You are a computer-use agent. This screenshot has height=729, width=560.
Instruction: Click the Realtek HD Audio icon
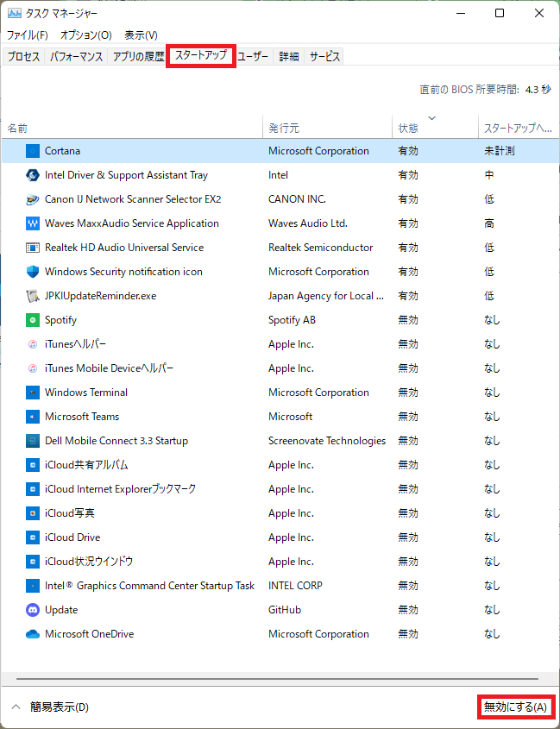(x=33, y=248)
